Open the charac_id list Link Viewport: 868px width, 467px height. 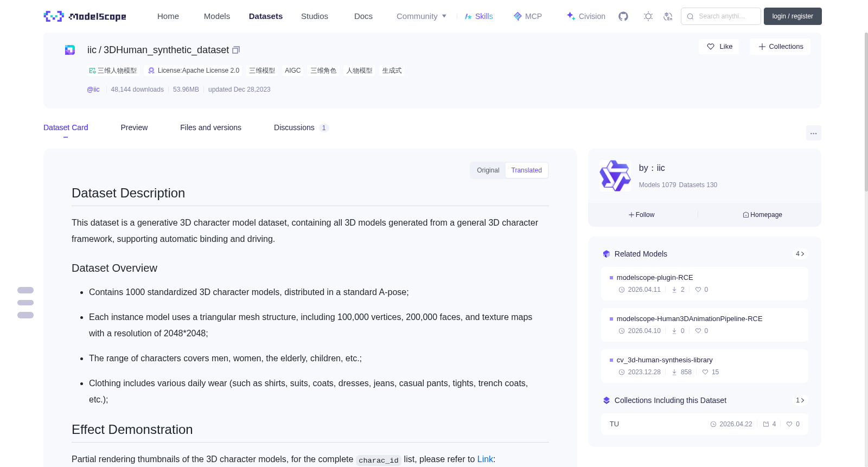[x=485, y=459]
